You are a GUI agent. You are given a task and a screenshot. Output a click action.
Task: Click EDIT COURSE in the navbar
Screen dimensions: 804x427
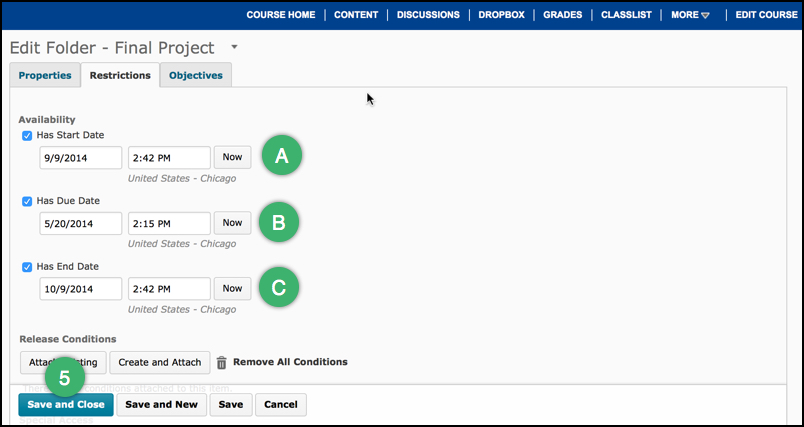(767, 15)
